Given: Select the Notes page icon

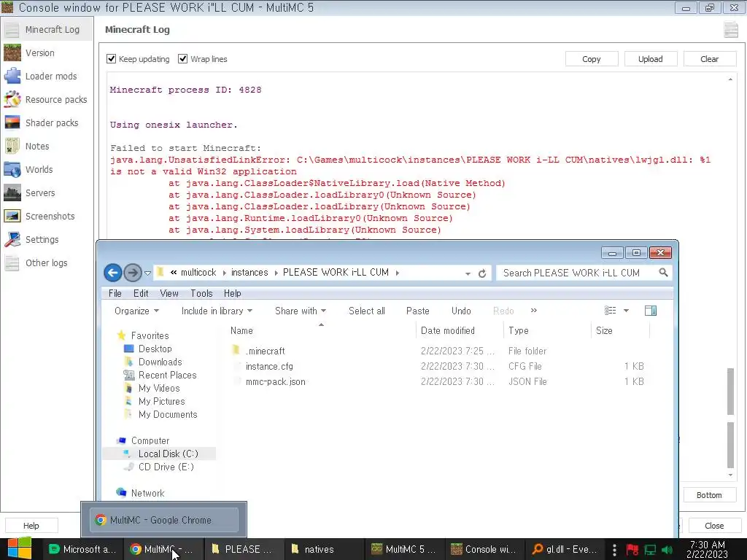Looking at the screenshot, I should (x=12, y=146).
